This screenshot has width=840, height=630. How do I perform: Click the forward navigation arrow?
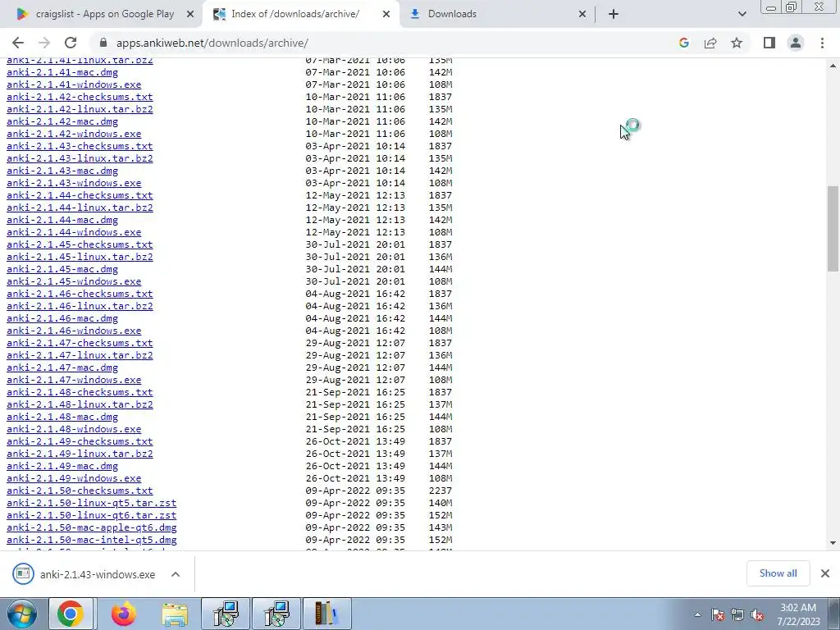click(44, 43)
